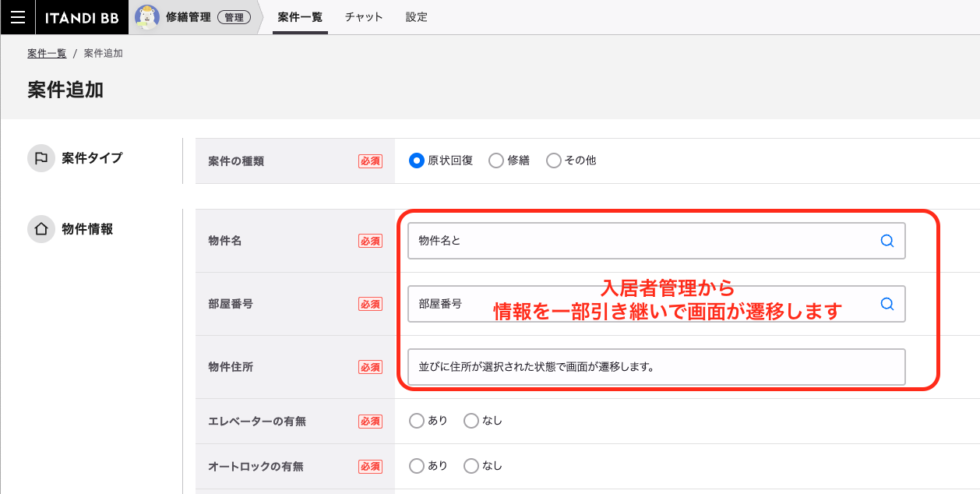Click the 物件名 input field
980x494 pixels.
point(656,241)
